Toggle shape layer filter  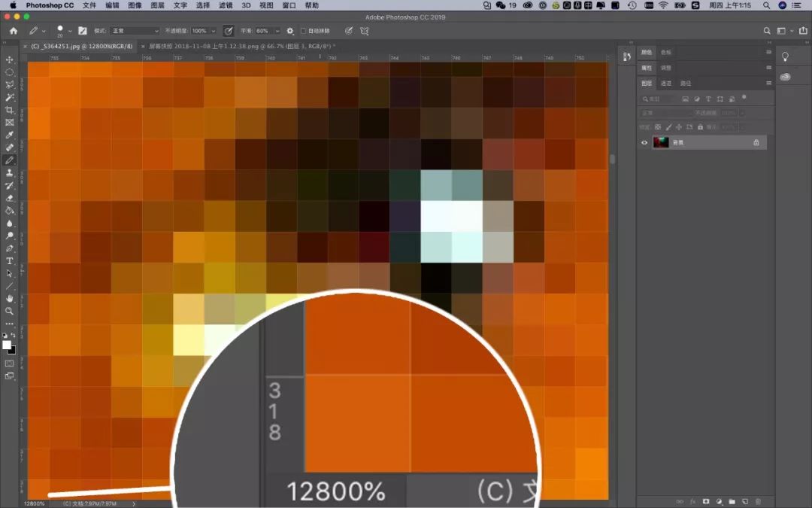click(x=720, y=99)
